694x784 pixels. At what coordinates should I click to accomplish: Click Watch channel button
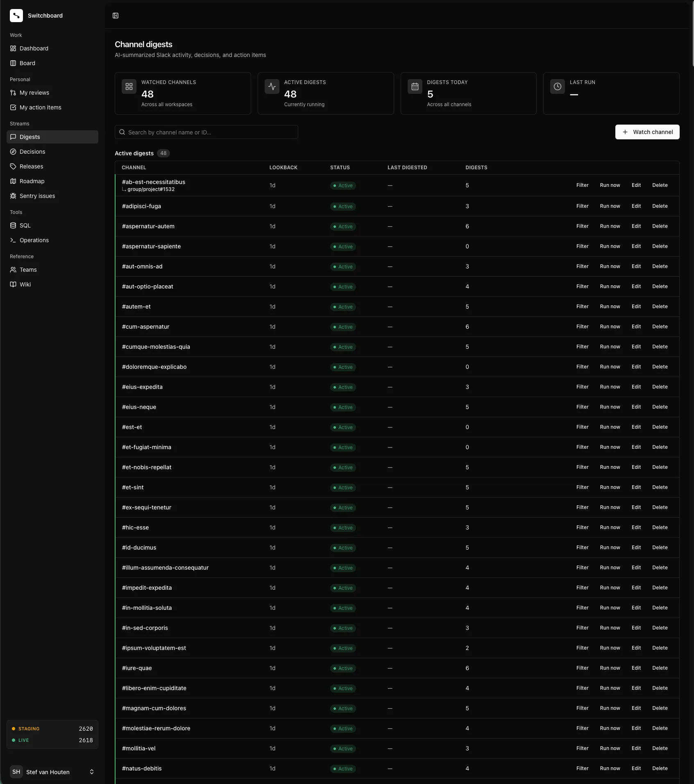(x=647, y=132)
